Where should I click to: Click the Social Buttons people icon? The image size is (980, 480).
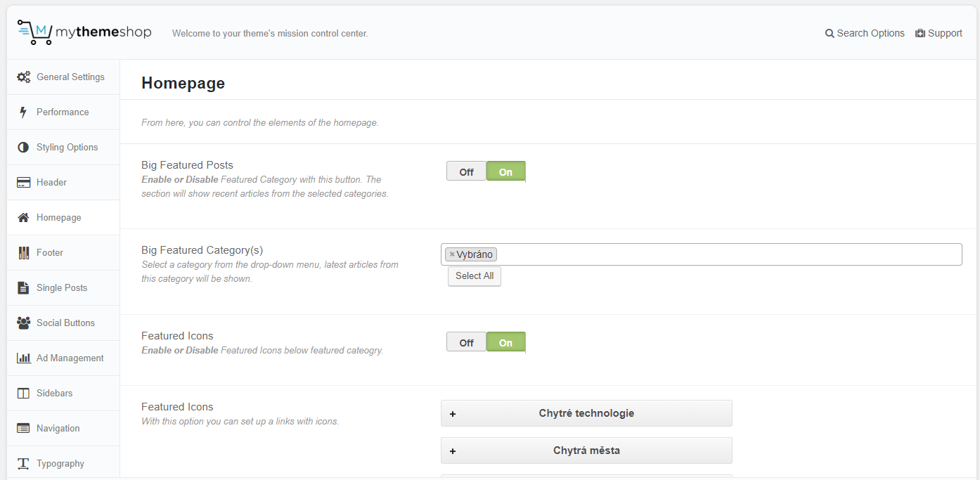[x=23, y=323]
